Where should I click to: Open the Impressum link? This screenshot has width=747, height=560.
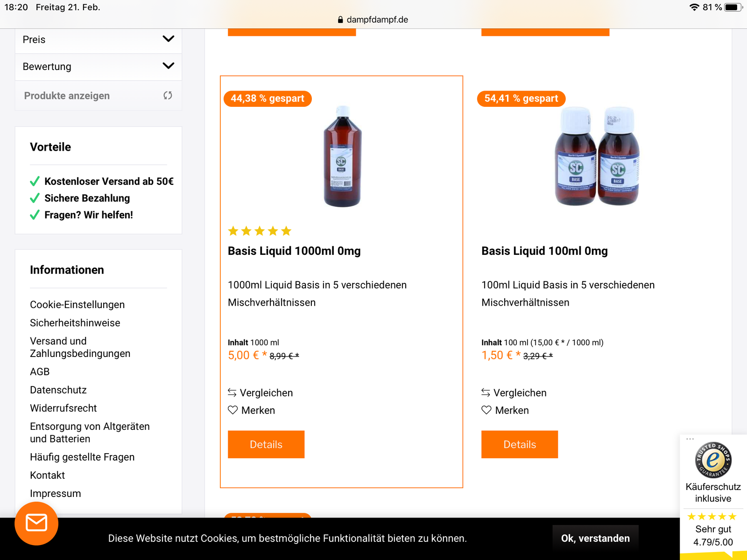point(56,494)
